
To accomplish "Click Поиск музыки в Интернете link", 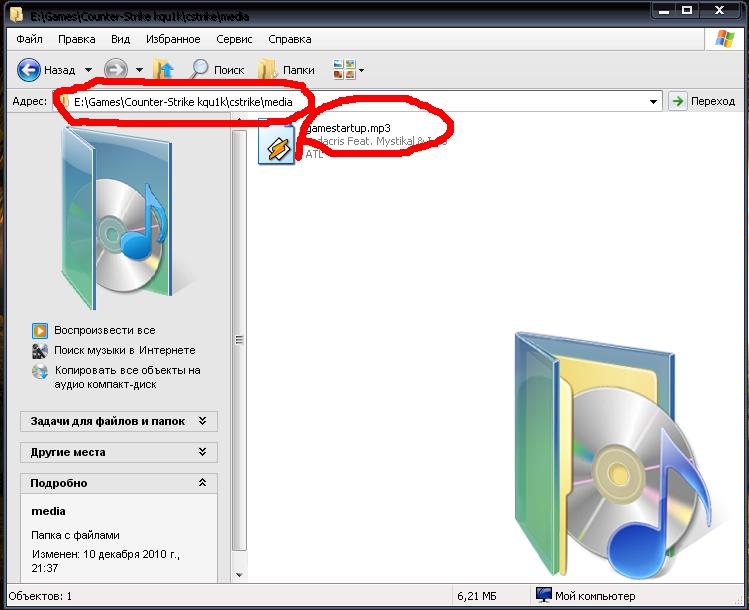I will (x=125, y=350).
